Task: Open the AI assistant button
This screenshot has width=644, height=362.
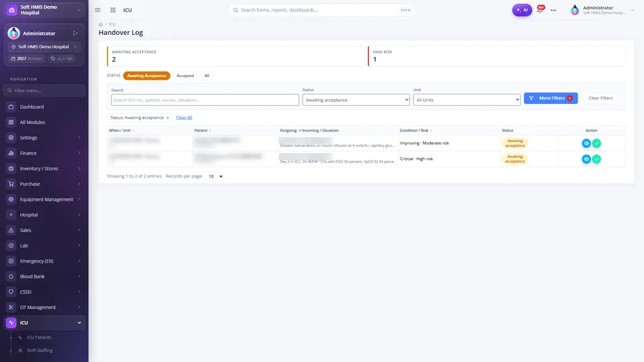Action: click(522, 10)
